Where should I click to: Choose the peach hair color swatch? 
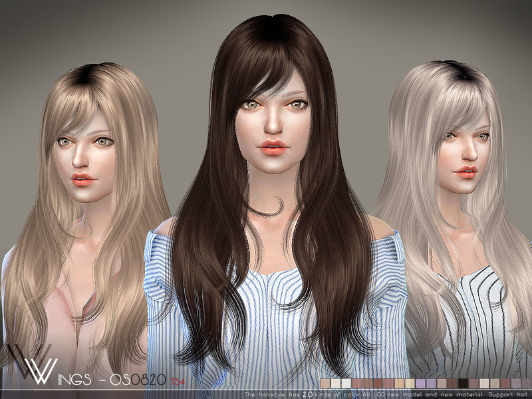click(399, 384)
